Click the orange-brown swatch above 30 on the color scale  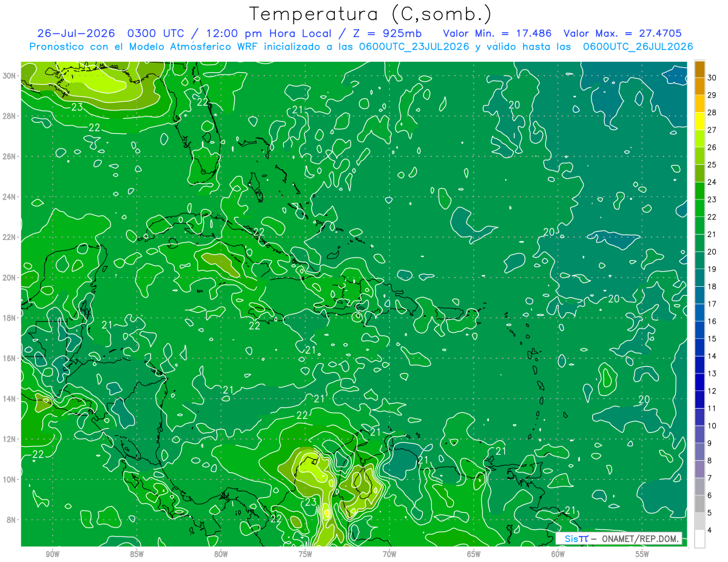coord(699,69)
